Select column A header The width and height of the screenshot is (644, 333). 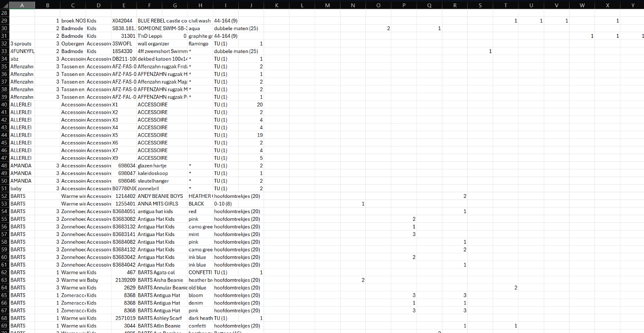pos(22,5)
